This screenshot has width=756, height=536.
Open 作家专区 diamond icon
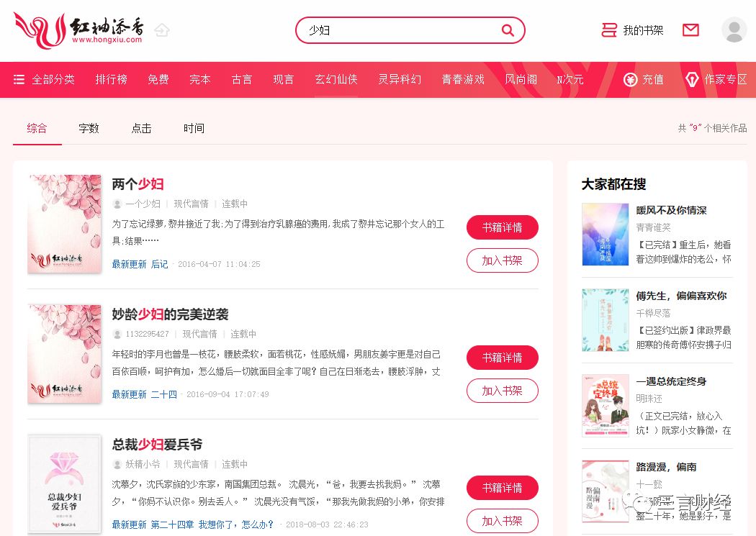pyautogui.click(x=692, y=79)
